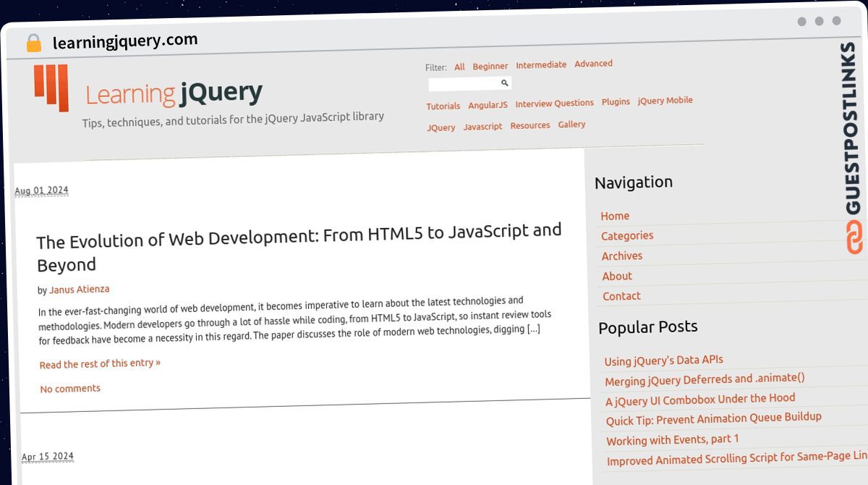Viewport: 868px width, 485px height.
Task: Open the AngularJS menu item
Action: pyautogui.click(x=488, y=105)
